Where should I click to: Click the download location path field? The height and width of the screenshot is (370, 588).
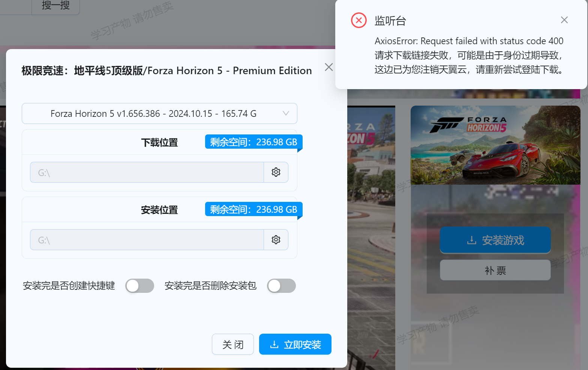147,172
